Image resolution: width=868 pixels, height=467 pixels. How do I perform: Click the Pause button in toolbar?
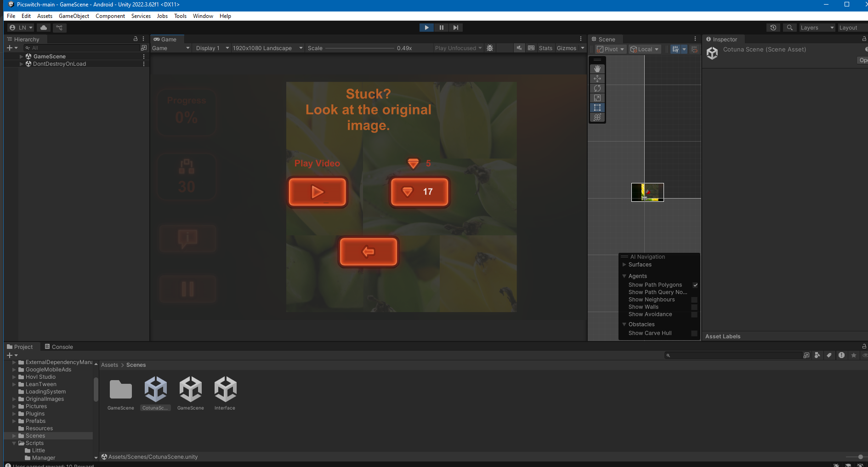pyautogui.click(x=441, y=28)
